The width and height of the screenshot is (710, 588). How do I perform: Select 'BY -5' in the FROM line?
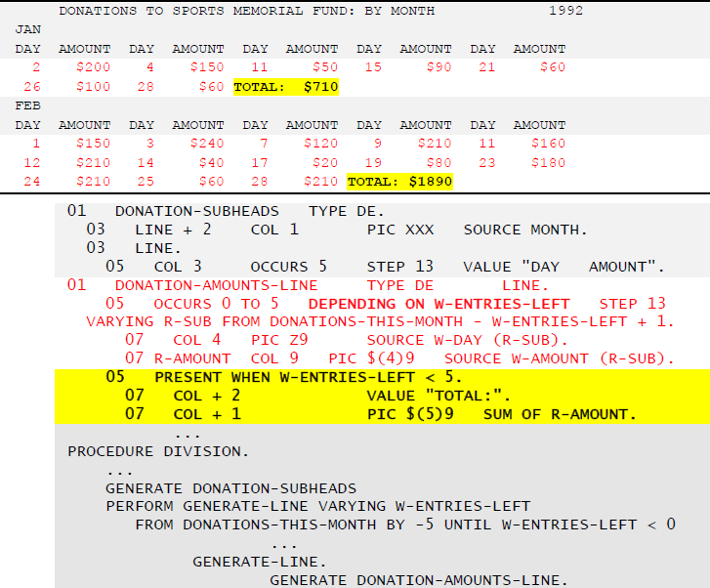pos(410,525)
